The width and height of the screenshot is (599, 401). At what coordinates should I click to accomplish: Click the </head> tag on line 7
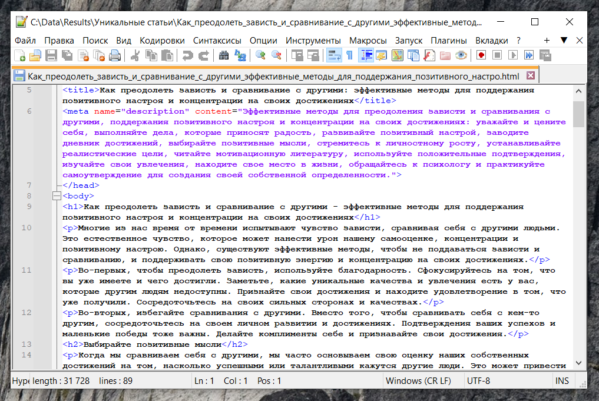81,185
